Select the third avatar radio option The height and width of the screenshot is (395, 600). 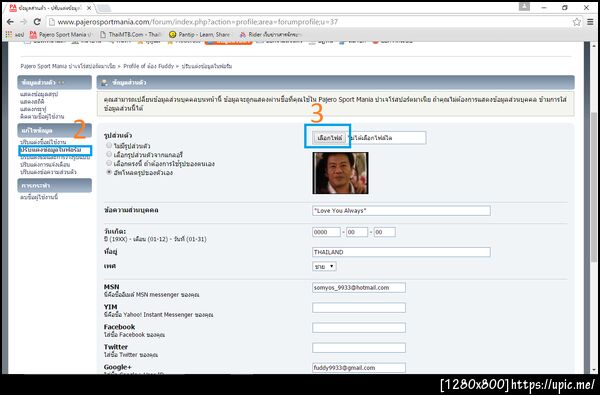(x=109, y=163)
